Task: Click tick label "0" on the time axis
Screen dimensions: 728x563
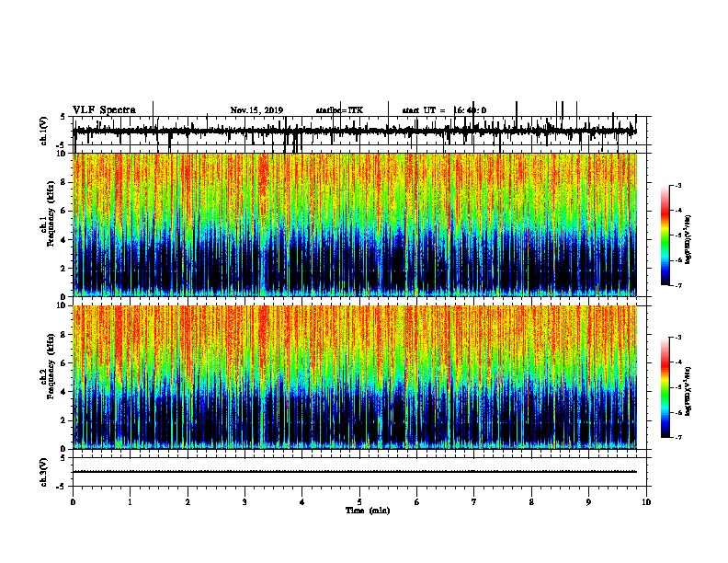Action: 73,502
